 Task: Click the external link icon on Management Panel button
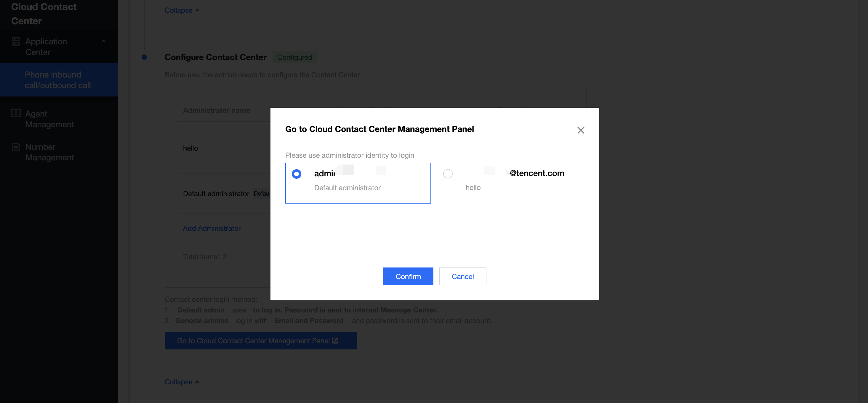coord(334,340)
